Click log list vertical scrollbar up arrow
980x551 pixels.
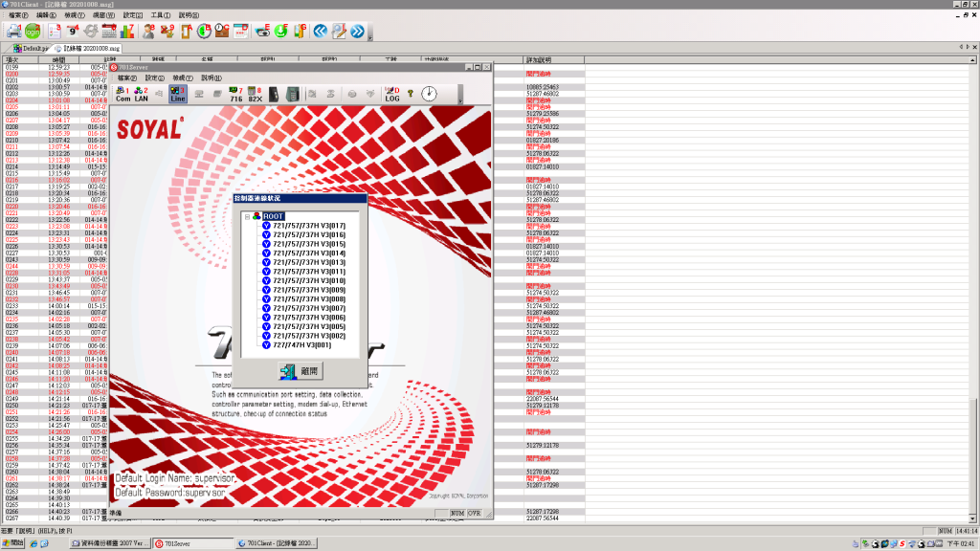pyautogui.click(x=972, y=60)
